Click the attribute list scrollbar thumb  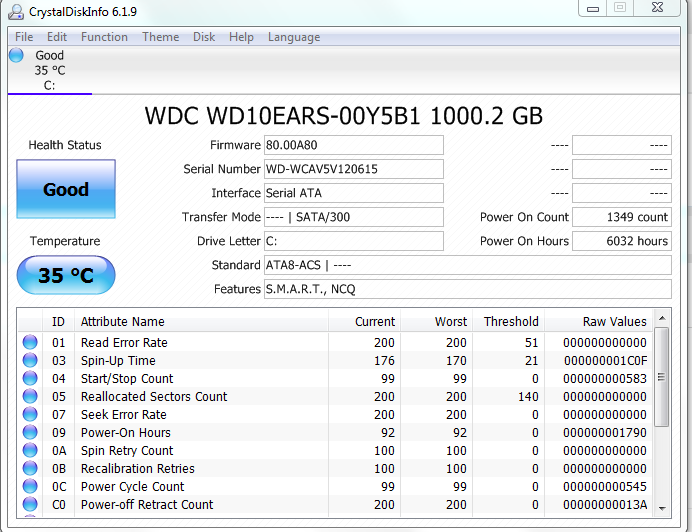point(662,377)
